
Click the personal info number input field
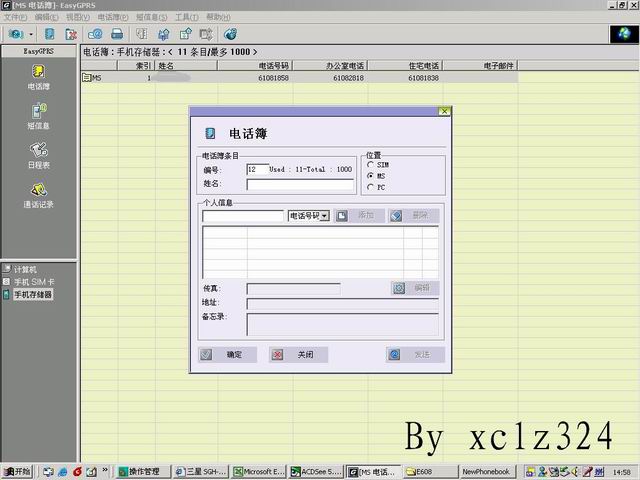pyautogui.click(x=243, y=216)
